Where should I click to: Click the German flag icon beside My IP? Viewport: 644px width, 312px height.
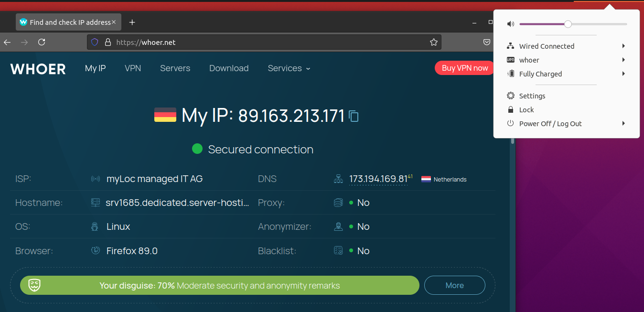tap(165, 115)
